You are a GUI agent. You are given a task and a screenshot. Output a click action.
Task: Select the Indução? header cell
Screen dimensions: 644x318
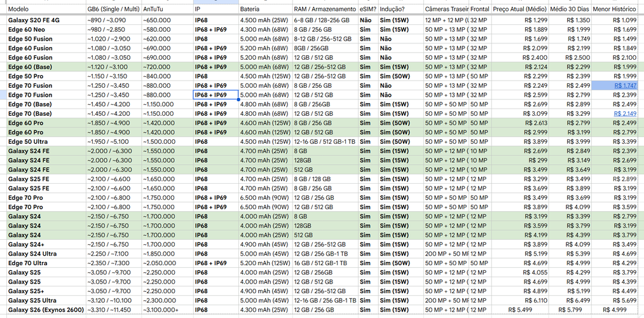[401, 9]
